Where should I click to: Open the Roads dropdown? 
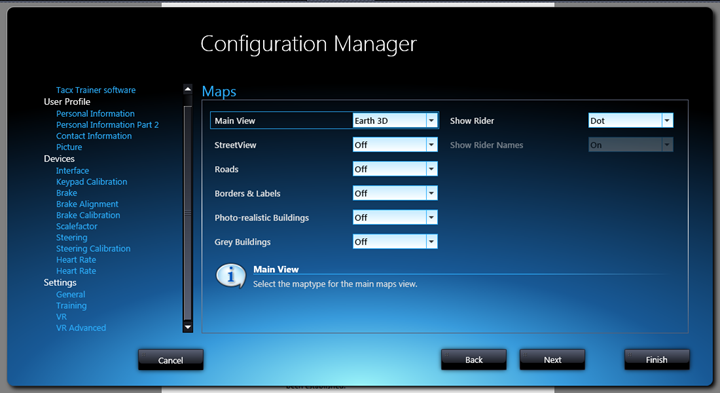tap(395, 169)
